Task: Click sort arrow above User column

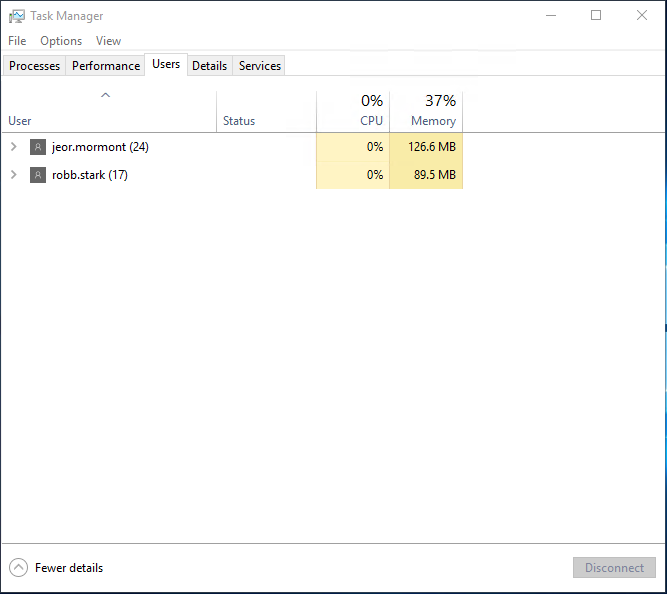Action: tap(106, 96)
